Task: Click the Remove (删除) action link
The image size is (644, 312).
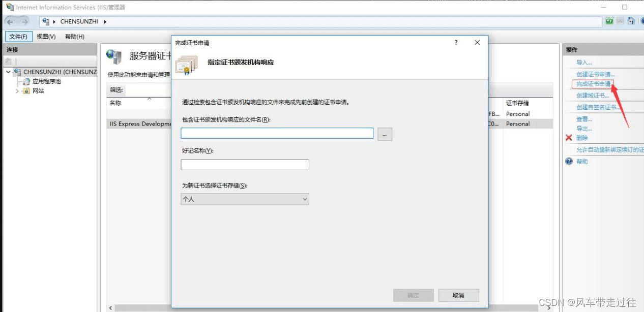Action: 582,138
